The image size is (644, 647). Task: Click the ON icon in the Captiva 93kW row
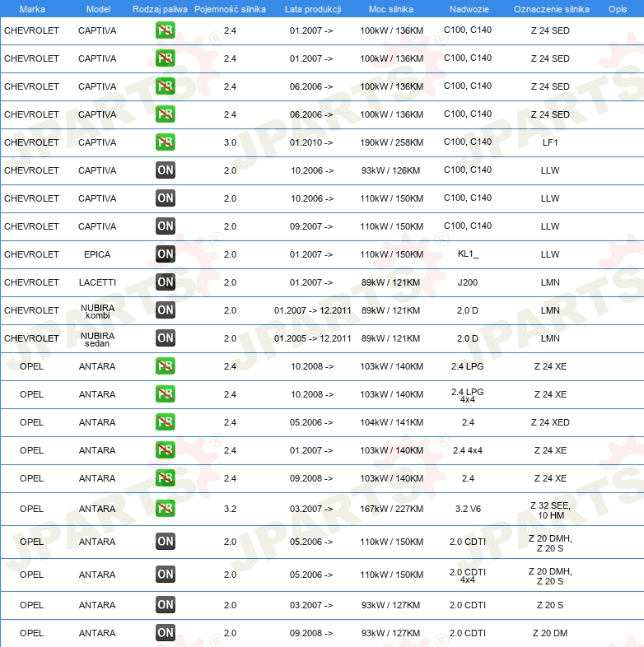pos(166,170)
